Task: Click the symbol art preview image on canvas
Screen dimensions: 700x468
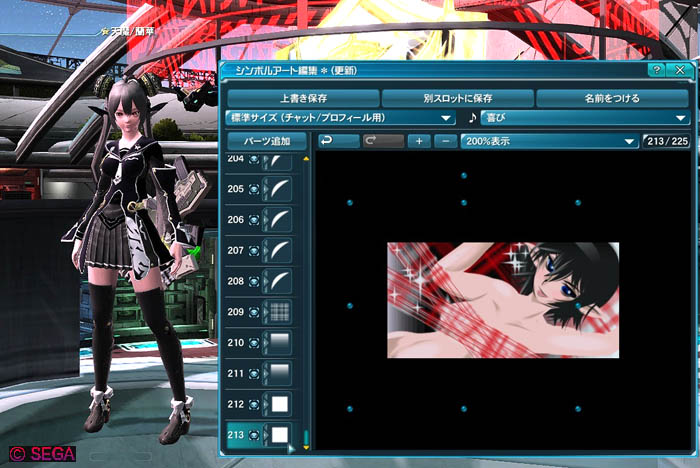Action: pyautogui.click(x=503, y=300)
